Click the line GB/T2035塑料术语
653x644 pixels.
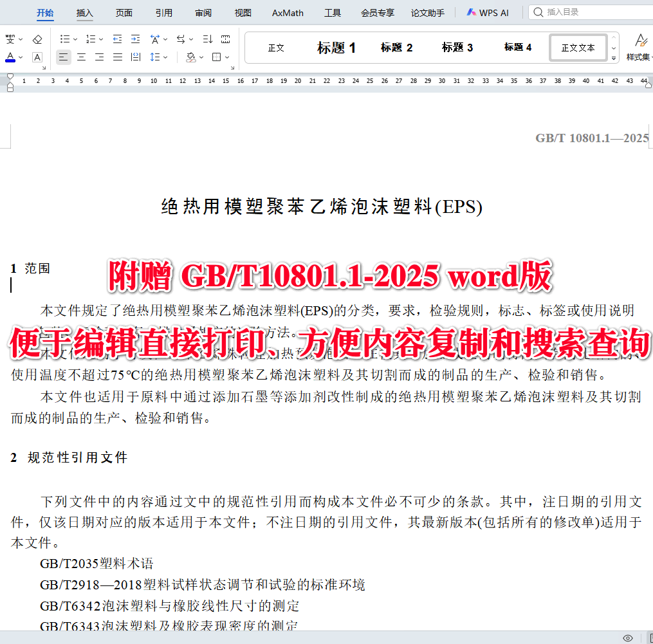point(97,564)
